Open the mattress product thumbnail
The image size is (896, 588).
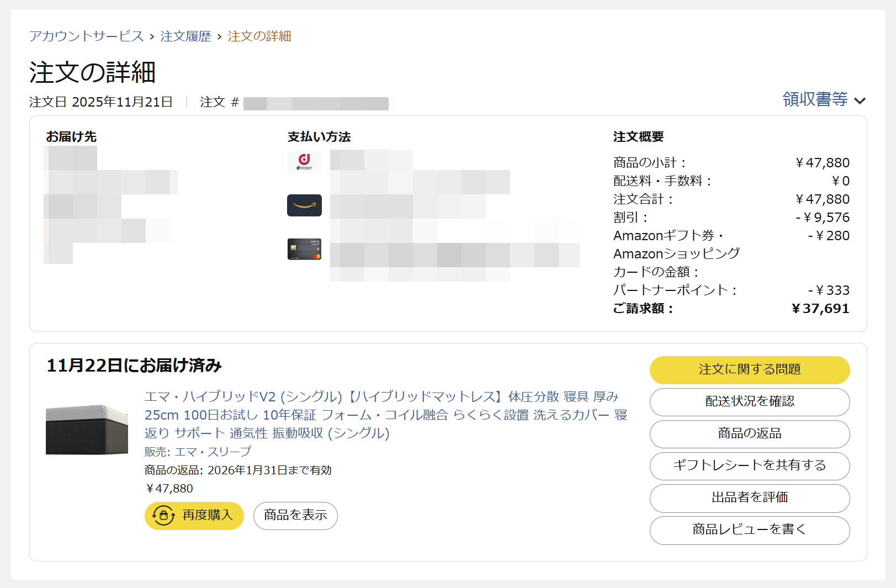[87, 430]
